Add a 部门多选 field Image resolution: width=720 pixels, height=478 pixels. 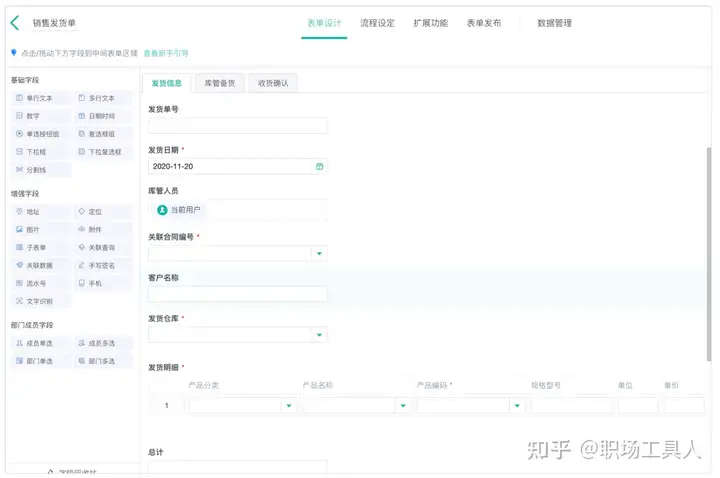click(x=103, y=360)
